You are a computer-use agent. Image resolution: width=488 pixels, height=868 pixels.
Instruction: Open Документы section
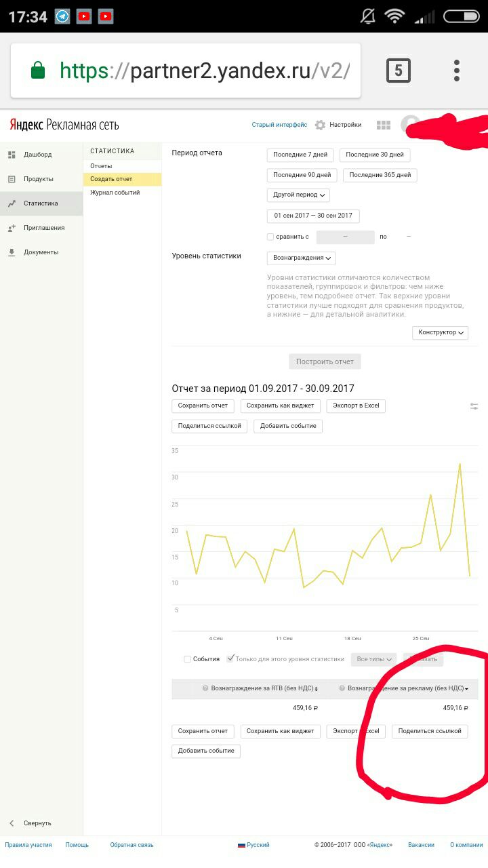click(41, 252)
